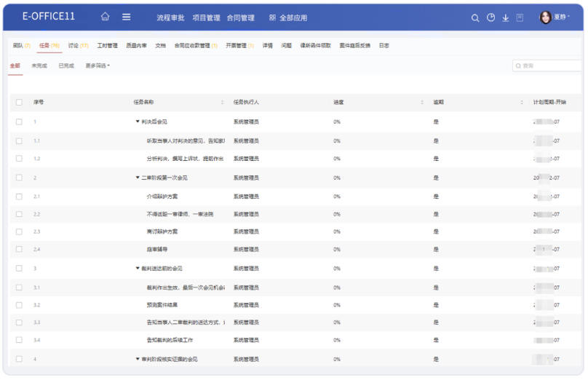Screen dimensions: 588x380
Task: Click the clock icon in header
Action: [x=490, y=18]
